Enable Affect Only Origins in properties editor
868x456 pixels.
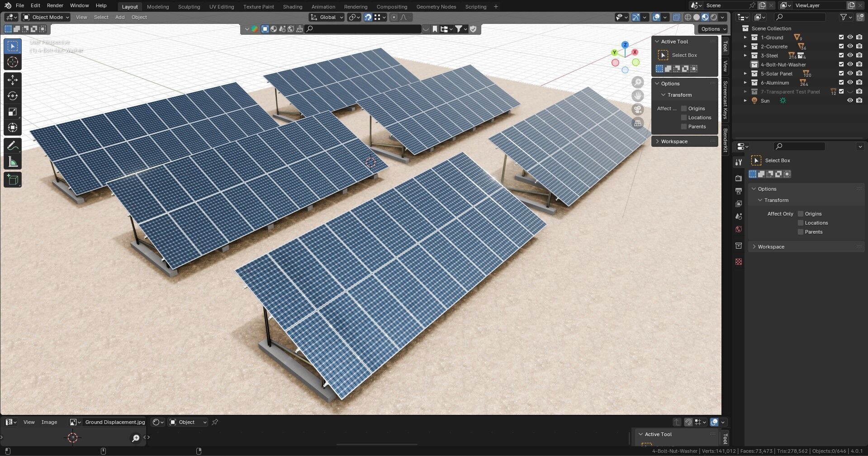[x=801, y=214]
